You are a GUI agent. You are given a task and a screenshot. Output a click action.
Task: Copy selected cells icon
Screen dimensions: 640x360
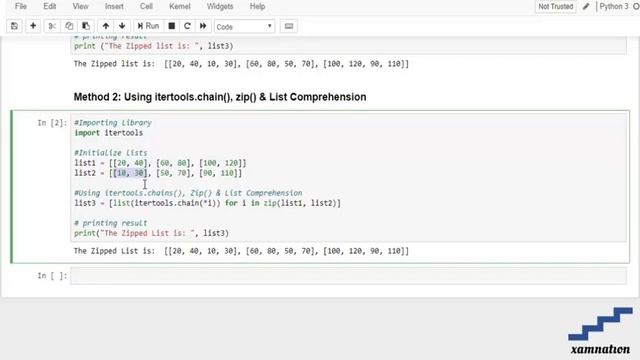coord(69,26)
